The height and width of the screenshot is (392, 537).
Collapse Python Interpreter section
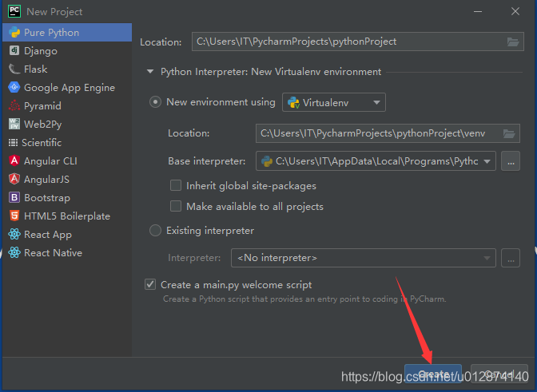pos(150,72)
